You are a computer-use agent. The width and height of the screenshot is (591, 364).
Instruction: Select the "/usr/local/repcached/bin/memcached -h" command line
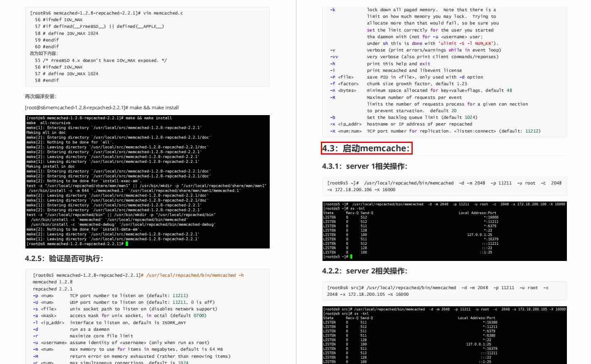[x=138, y=275]
